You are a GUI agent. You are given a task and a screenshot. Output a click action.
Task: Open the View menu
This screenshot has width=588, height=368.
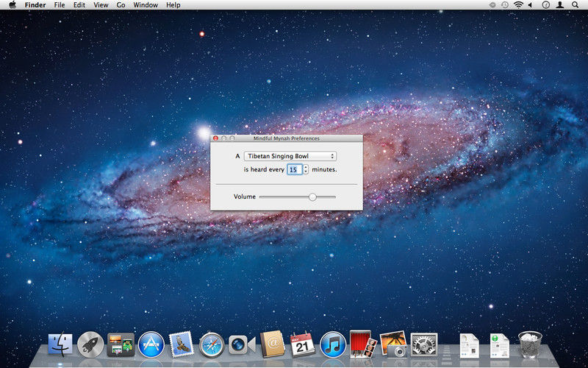point(101,5)
